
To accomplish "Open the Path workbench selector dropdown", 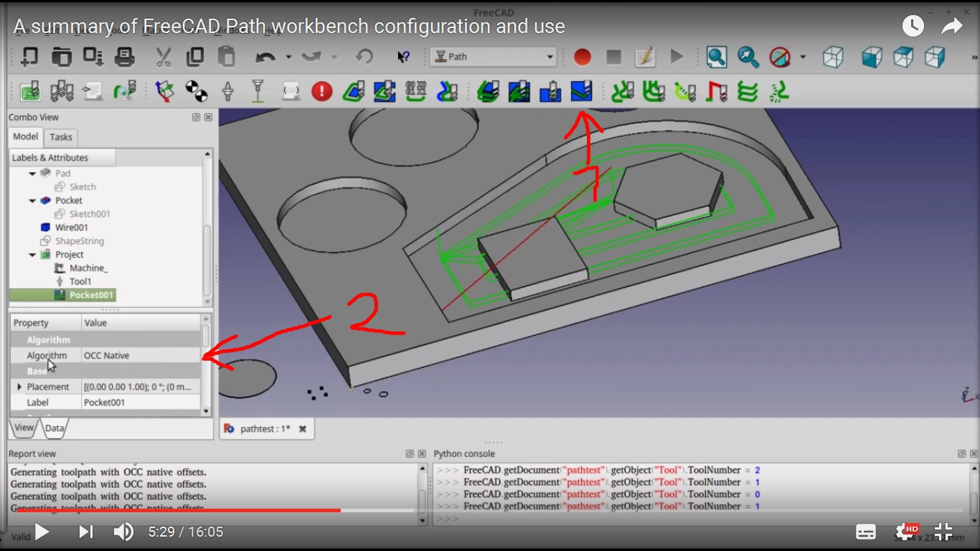I will [x=494, y=57].
